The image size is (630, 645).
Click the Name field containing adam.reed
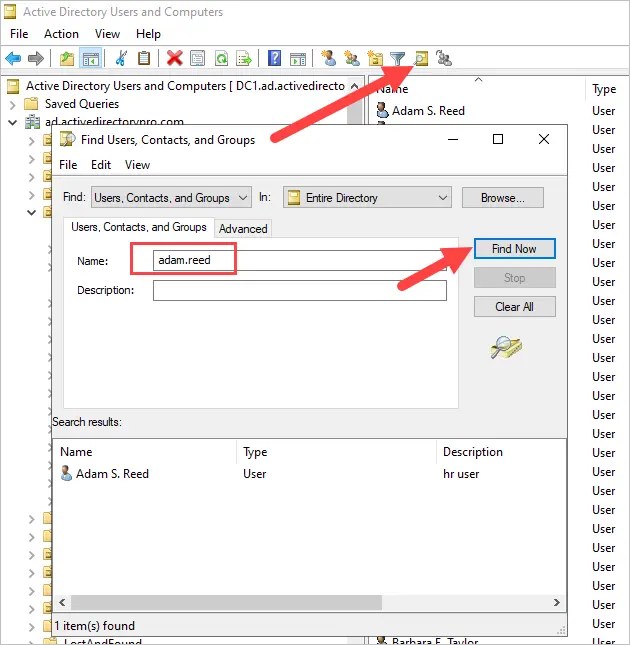299,260
